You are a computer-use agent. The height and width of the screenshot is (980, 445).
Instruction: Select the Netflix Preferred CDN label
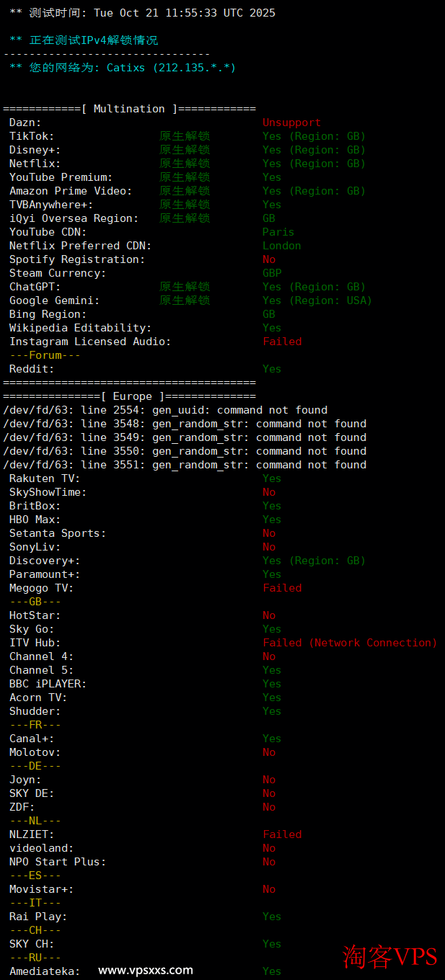(80, 246)
